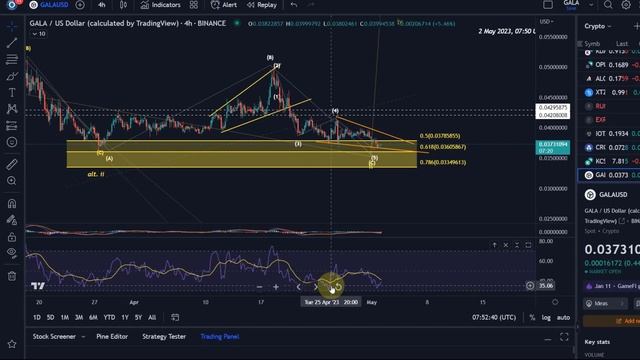Move RSI pane up
640x360 pixels.
(x=494, y=245)
